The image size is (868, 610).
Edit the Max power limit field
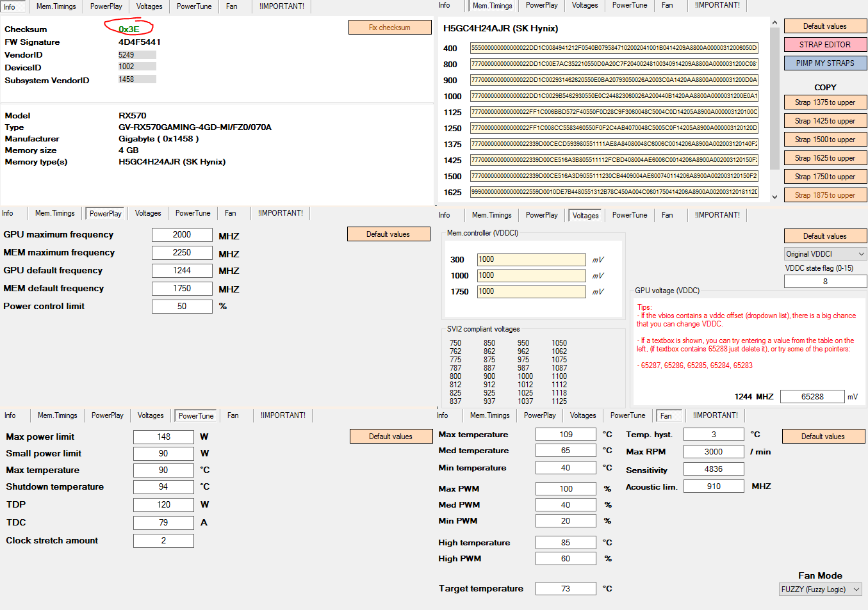[x=163, y=437]
